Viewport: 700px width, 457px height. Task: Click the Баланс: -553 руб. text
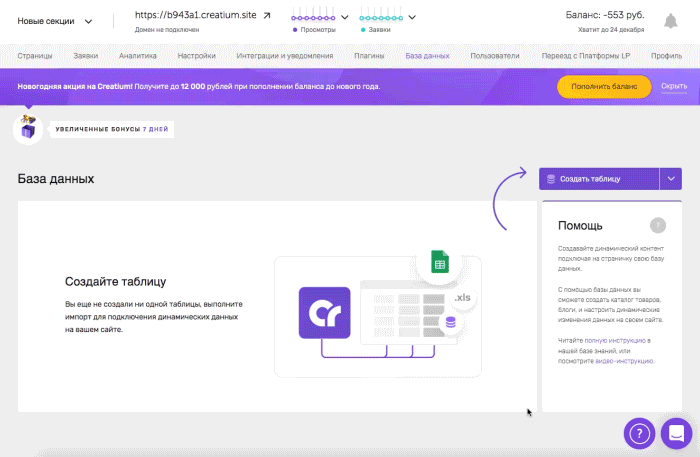tap(605, 15)
